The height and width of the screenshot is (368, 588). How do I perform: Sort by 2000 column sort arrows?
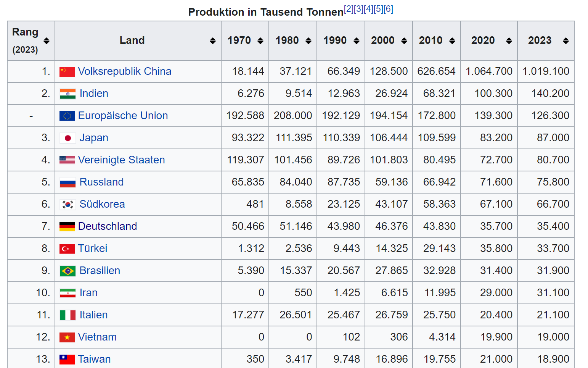coord(404,41)
